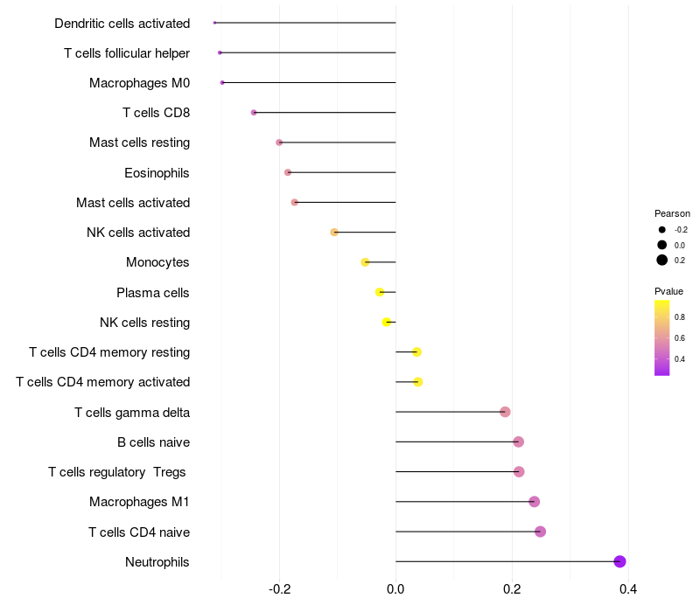
Task: Click the Plasma cells axis label
Action: click(x=152, y=293)
